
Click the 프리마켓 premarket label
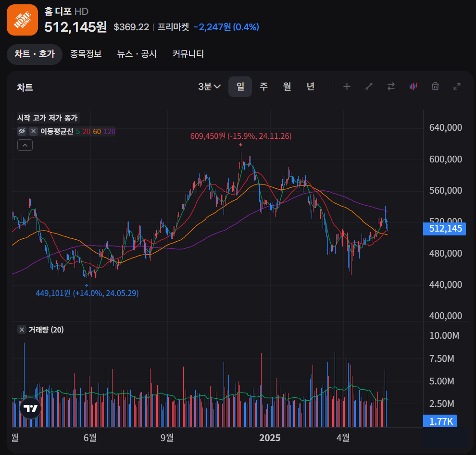coord(174,27)
